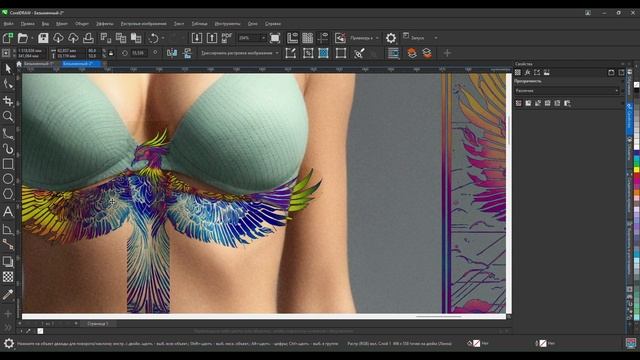The image size is (640, 360).
Task: Open the View menu
Action: [x=45, y=24]
